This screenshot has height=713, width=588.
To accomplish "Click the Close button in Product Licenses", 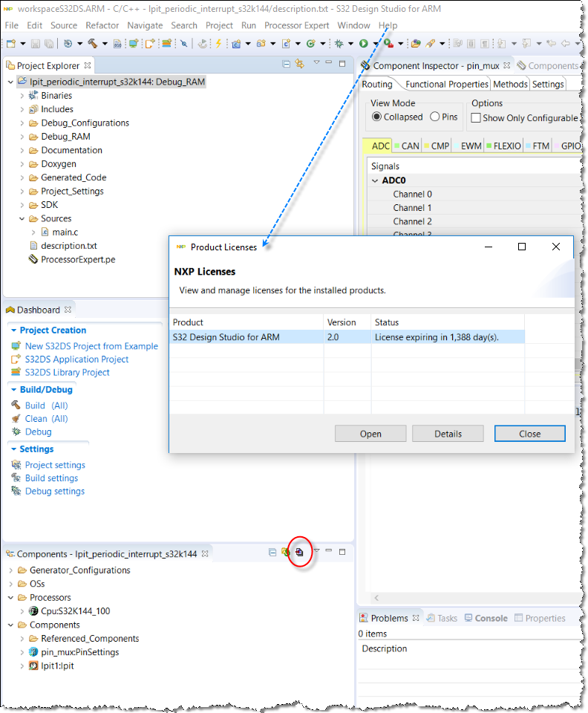I will pyautogui.click(x=530, y=434).
